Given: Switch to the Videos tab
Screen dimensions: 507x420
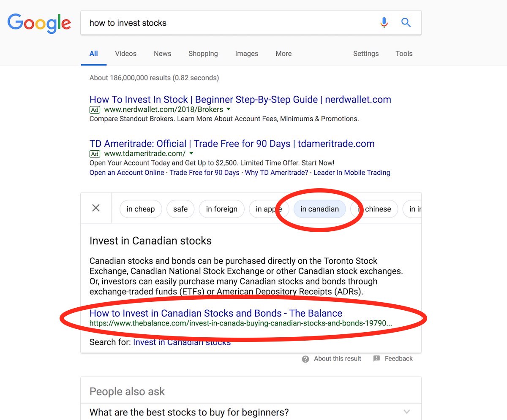Looking at the screenshot, I should tap(126, 54).
